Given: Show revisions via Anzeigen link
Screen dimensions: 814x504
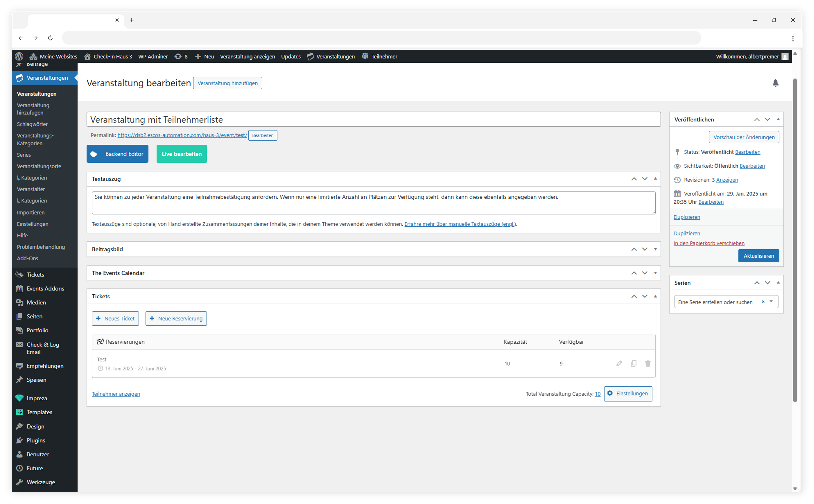Looking at the screenshot, I should click(727, 180).
